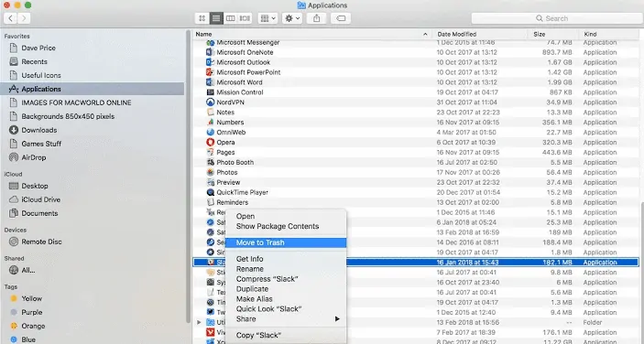This screenshot has height=344, width=644.
Task: Click the Opera app icon
Action: click(211, 143)
